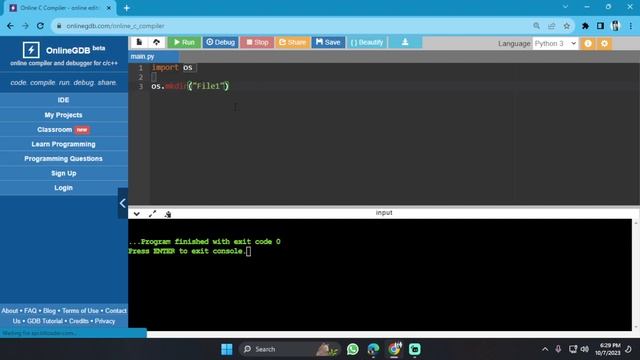
Task: Open My Projects in sidebar
Action: (x=63, y=115)
